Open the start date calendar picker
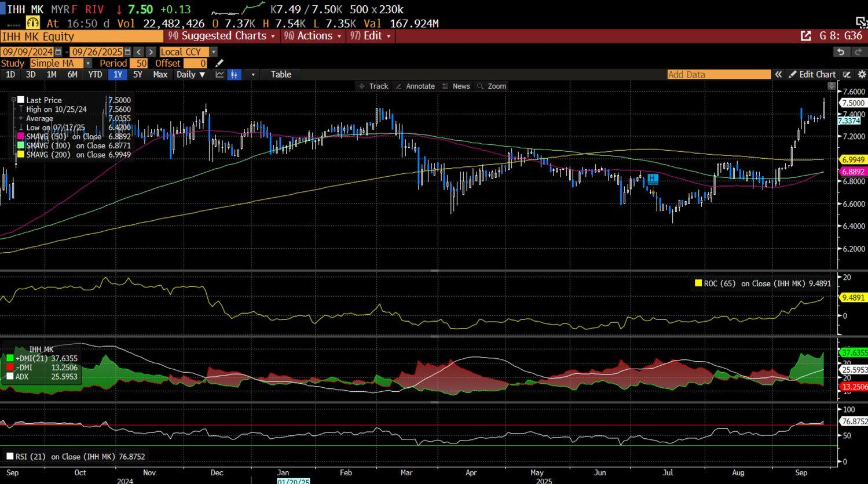The width and height of the screenshot is (868, 484). coord(58,52)
